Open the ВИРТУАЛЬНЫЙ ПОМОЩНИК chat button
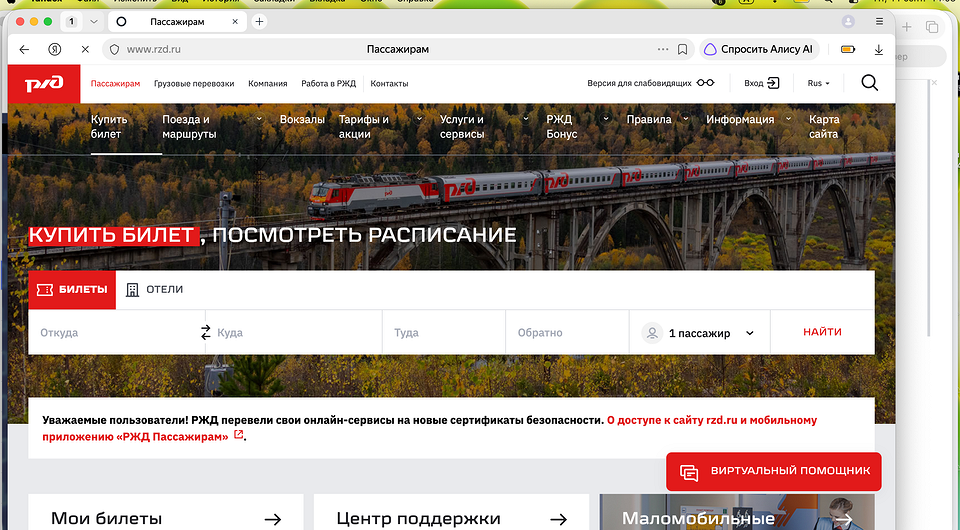 pos(774,471)
